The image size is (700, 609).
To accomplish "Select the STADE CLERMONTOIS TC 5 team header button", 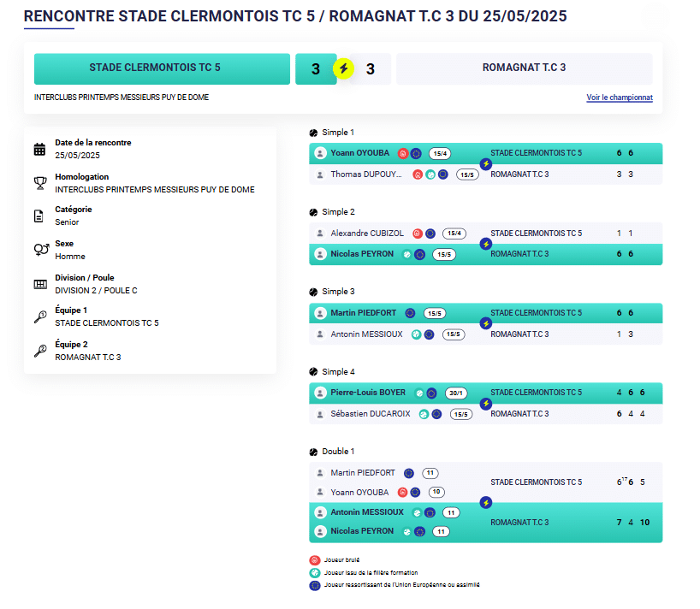I will [162, 68].
